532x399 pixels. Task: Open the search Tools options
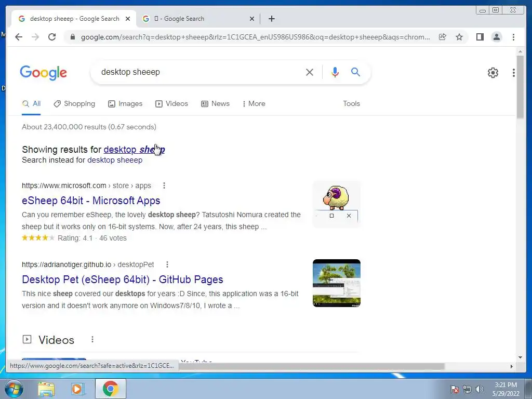click(x=352, y=104)
